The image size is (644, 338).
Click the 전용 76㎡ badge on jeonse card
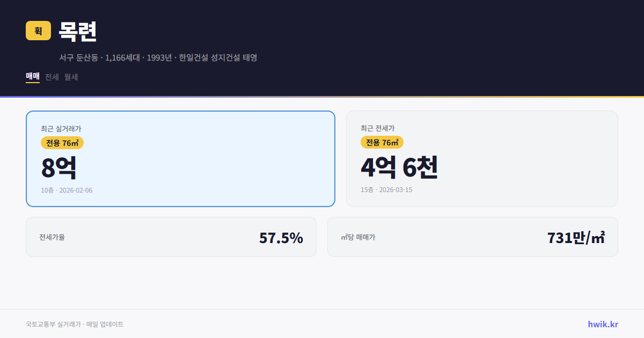click(383, 143)
